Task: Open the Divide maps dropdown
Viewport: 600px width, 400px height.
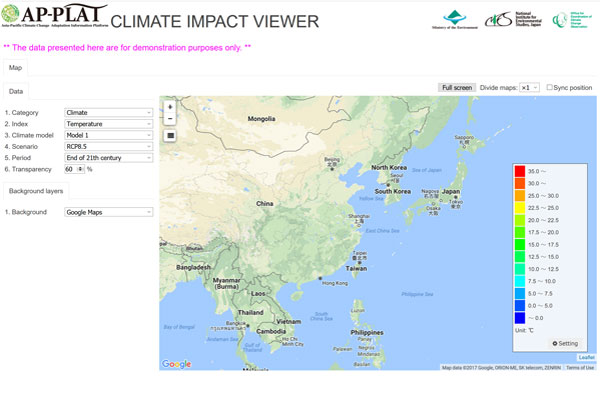Action: click(530, 88)
